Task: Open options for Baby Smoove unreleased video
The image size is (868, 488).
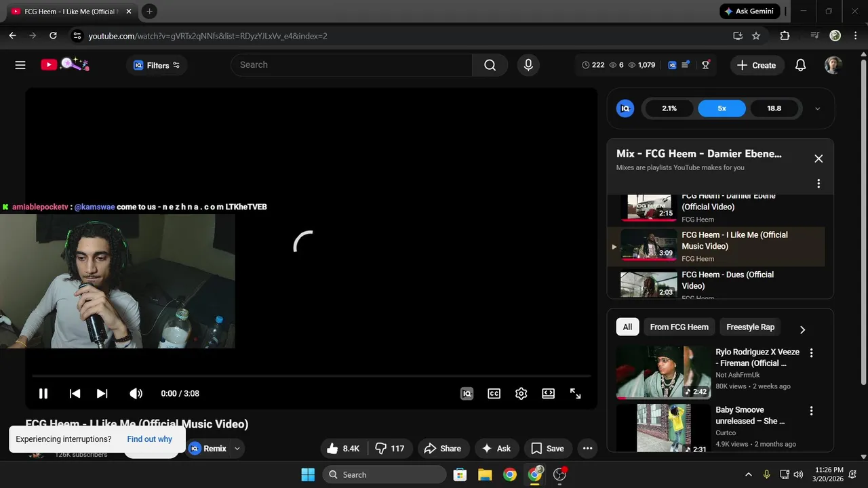Action: coord(811,411)
